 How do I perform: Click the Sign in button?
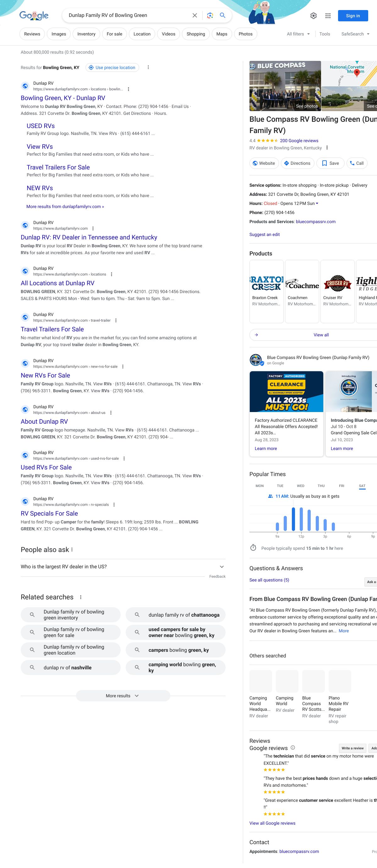[353, 16]
